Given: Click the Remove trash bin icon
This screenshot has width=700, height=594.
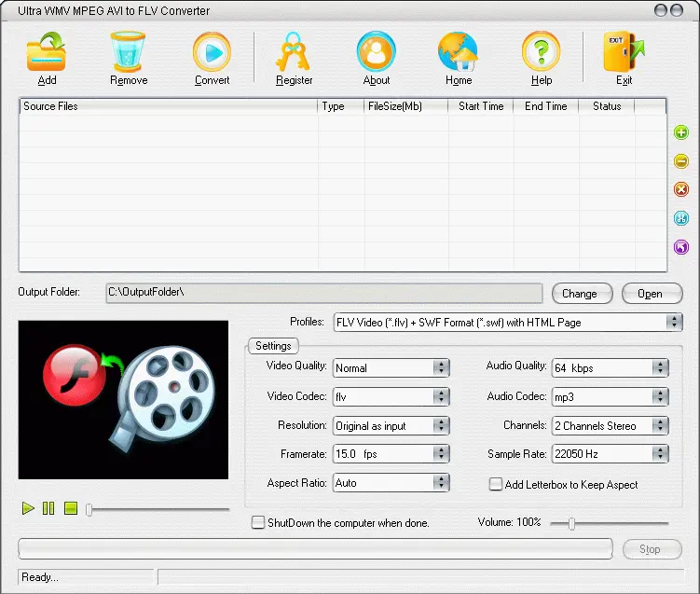Looking at the screenshot, I should [129, 52].
